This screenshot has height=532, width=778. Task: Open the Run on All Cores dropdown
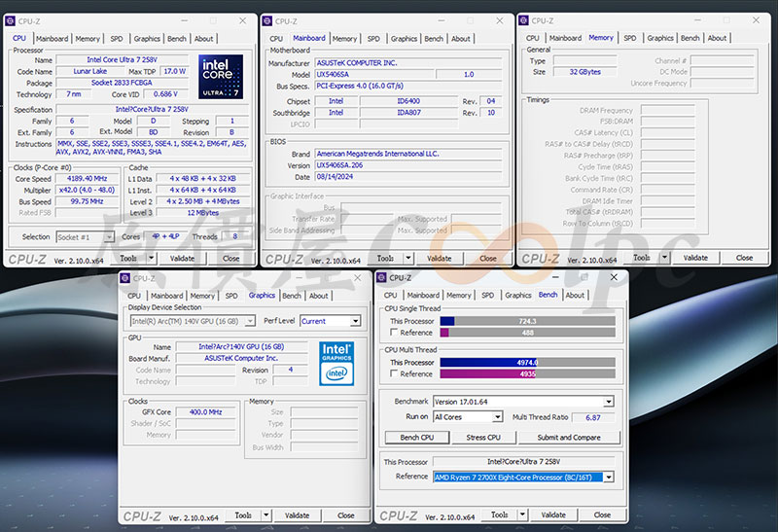(x=497, y=417)
